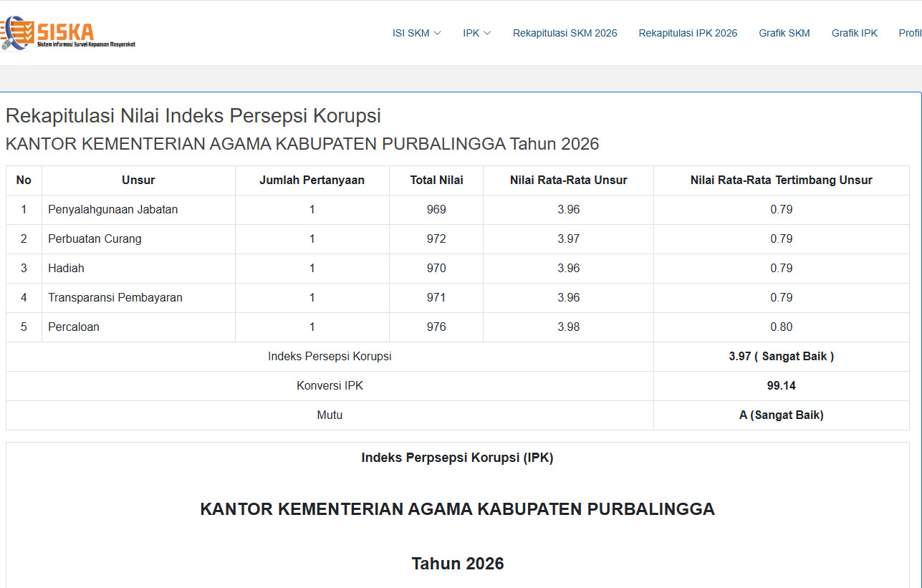Click question count 1 in Percaloan row
This screenshot has width=922, height=588.
[312, 327]
